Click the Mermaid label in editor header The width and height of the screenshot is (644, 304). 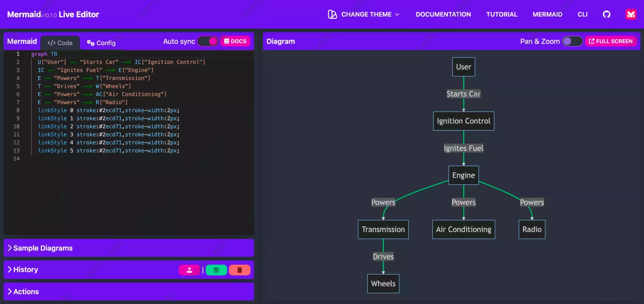tap(22, 41)
